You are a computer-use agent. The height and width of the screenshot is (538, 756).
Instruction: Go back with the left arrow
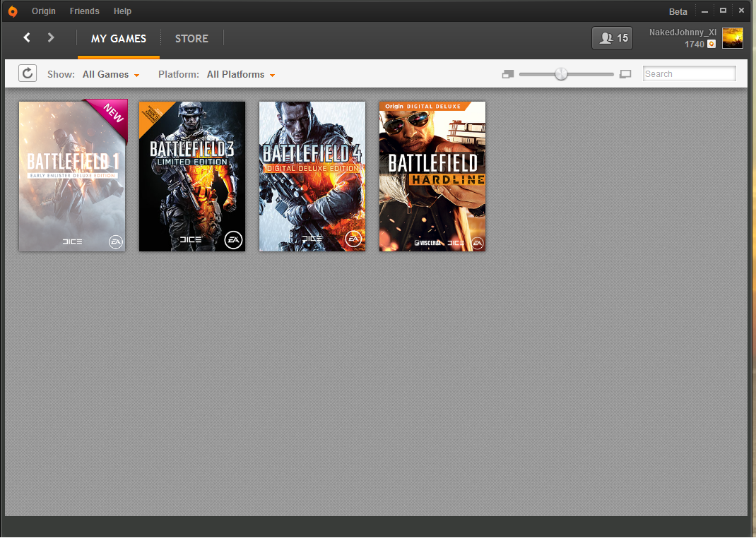(27, 37)
